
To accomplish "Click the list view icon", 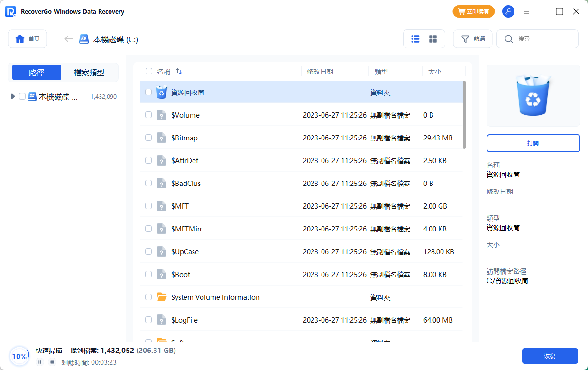I will pyautogui.click(x=415, y=39).
